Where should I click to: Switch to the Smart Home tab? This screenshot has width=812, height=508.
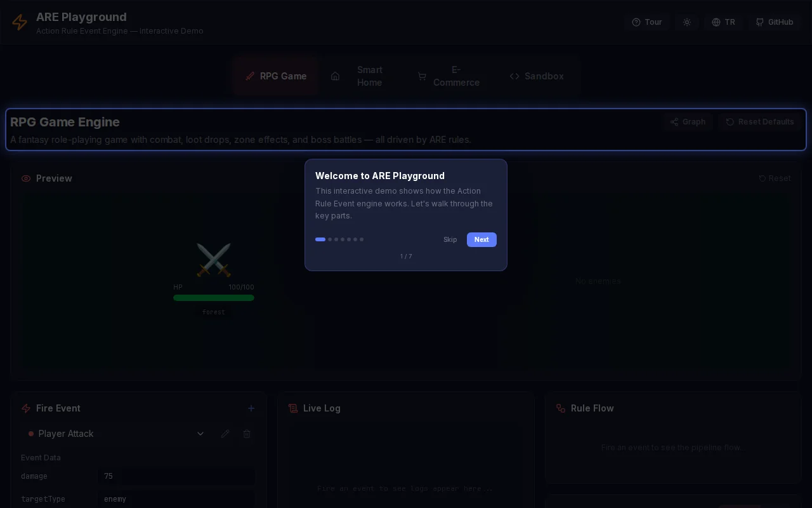[x=362, y=76]
